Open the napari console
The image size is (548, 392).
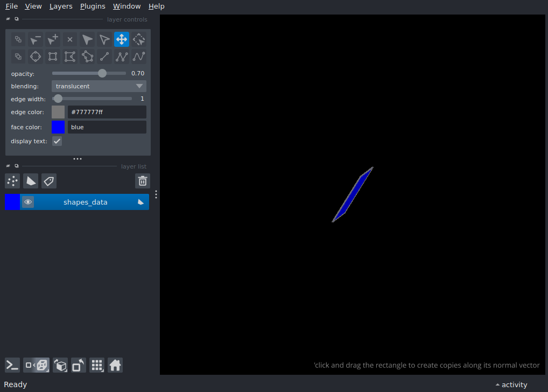click(x=12, y=365)
